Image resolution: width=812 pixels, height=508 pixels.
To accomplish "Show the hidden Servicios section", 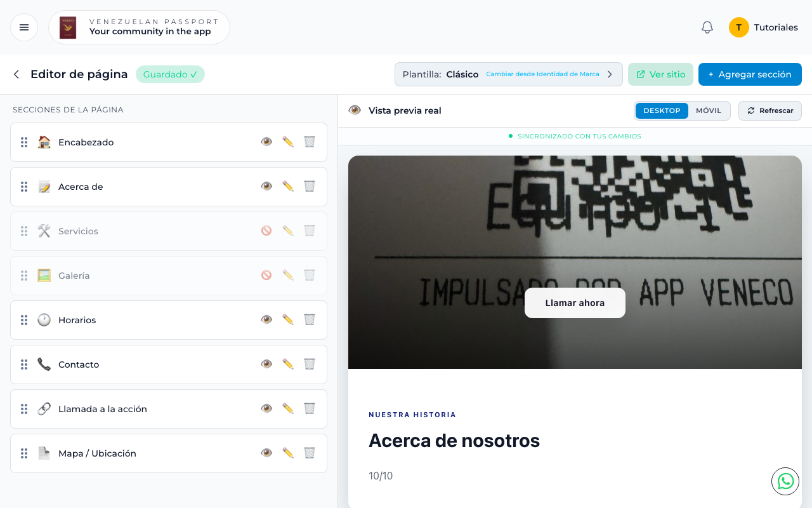I will 266,231.
